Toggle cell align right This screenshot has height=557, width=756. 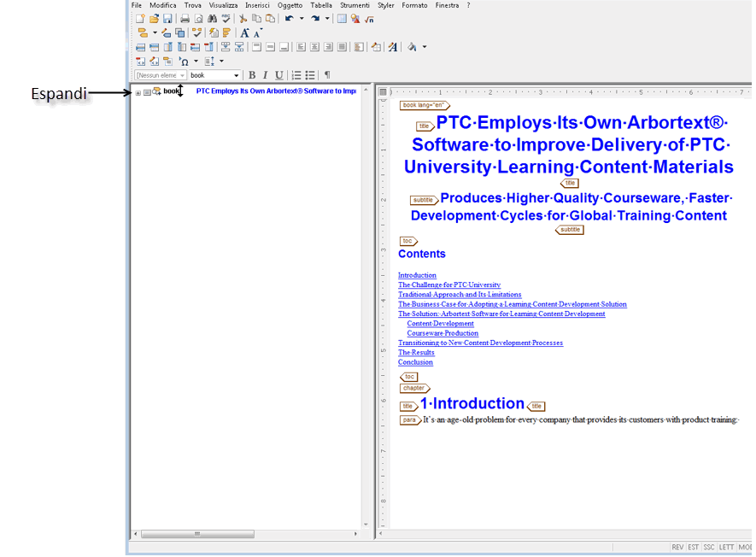click(328, 47)
